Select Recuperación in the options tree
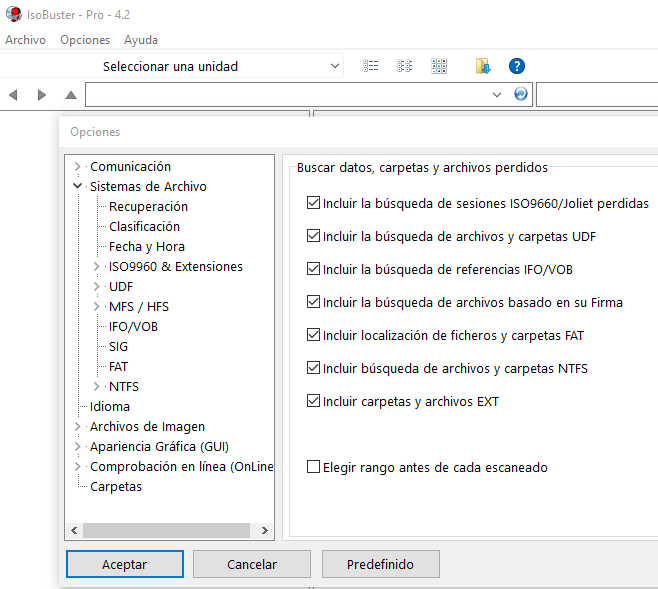 (x=148, y=206)
